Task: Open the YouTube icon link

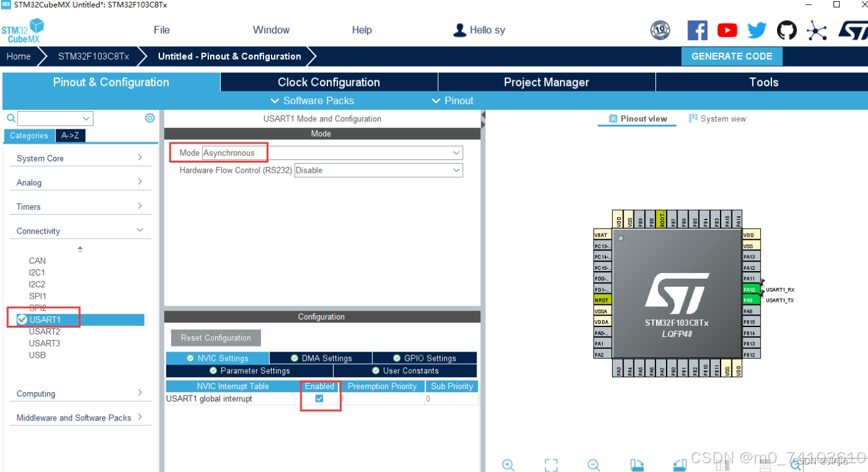Action: click(727, 30)
